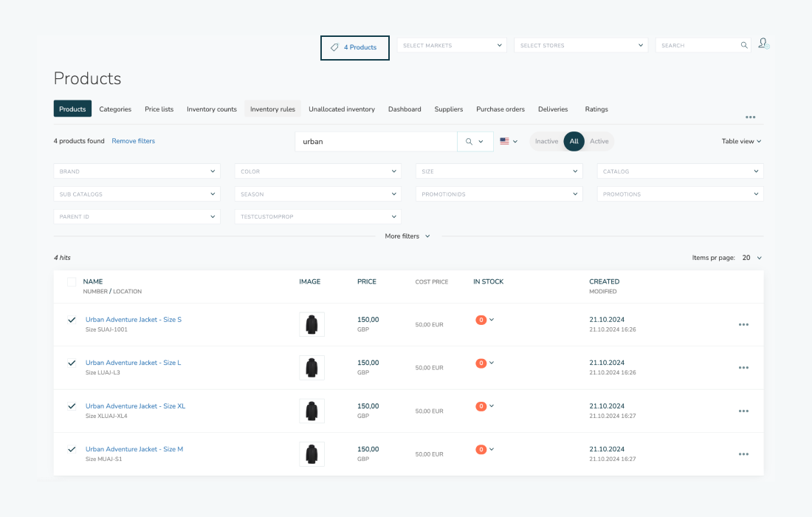Expand More filters section

407,236
